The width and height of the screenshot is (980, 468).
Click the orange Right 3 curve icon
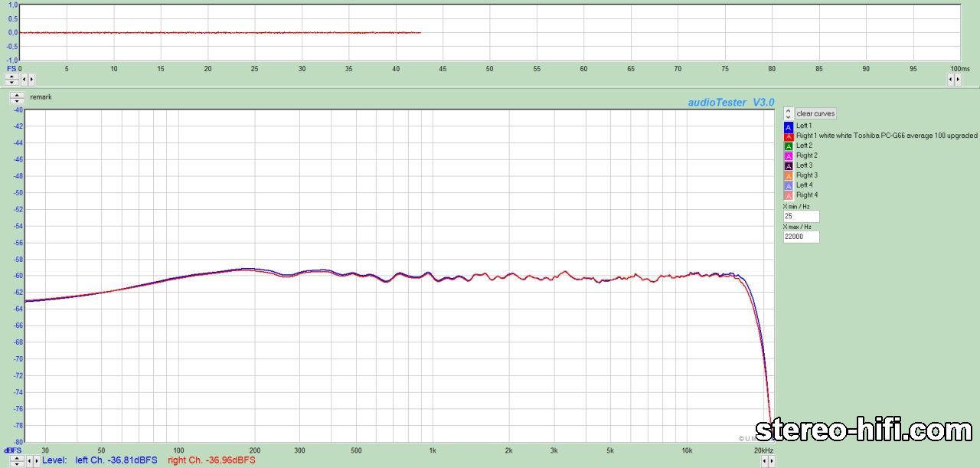(789, 176)
